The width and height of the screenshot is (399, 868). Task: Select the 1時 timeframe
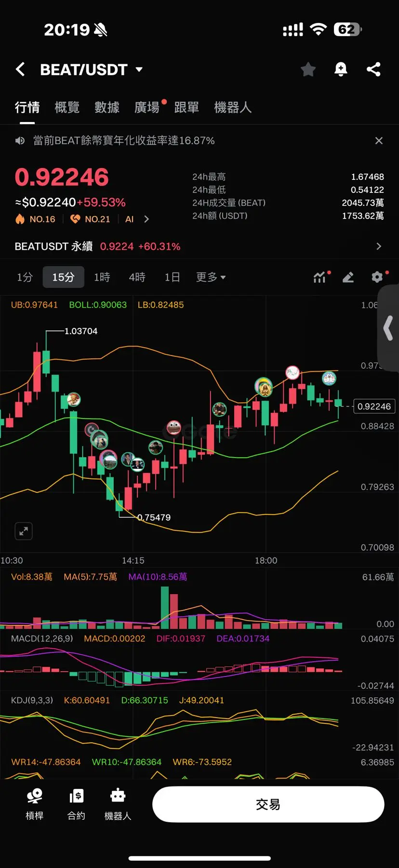[x=102, y=277]
